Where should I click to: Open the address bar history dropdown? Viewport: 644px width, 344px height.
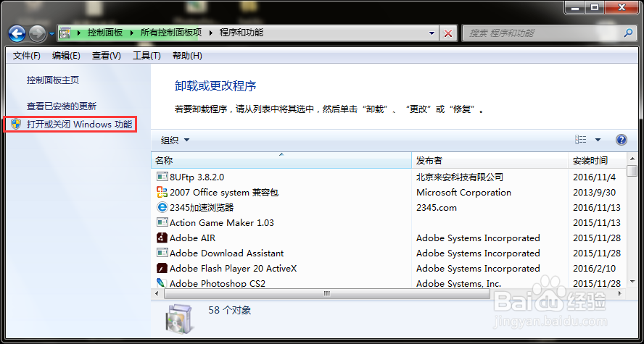(x=432, y=33)
